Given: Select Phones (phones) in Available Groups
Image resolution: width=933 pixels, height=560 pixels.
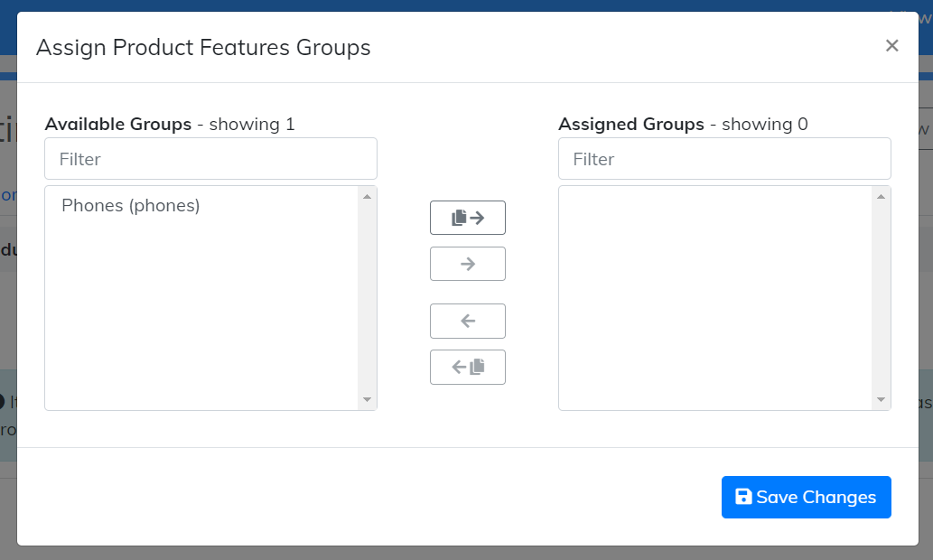Looking at the screenshot, I should pyautogui.click(x=131, y=206).
